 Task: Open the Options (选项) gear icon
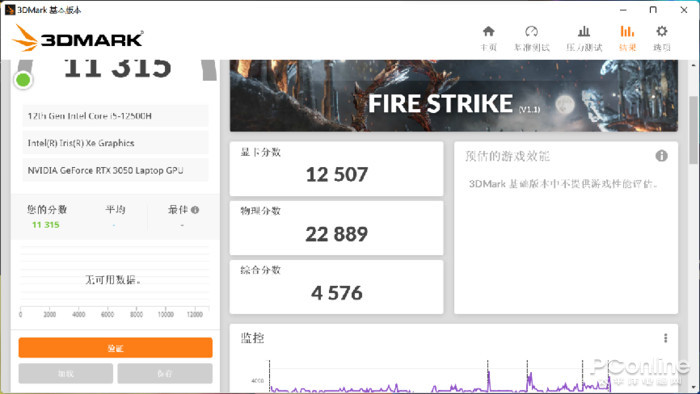(662, 31)
